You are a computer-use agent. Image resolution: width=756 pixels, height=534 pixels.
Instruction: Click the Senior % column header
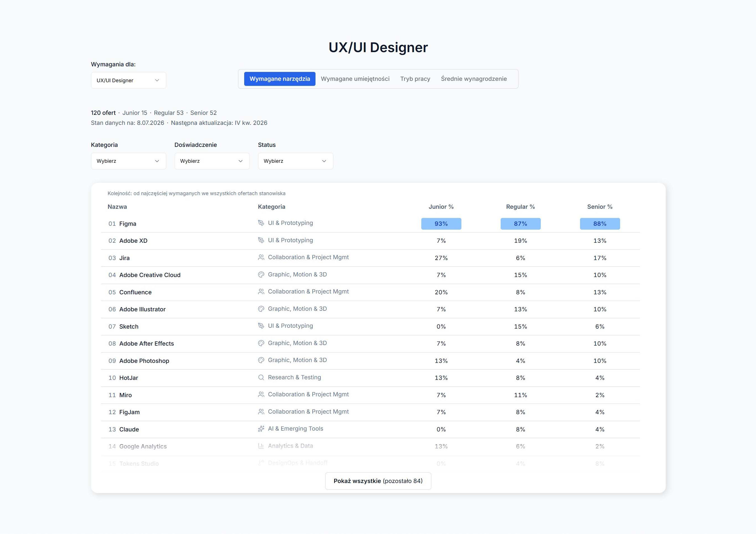(x=600, y=207)
